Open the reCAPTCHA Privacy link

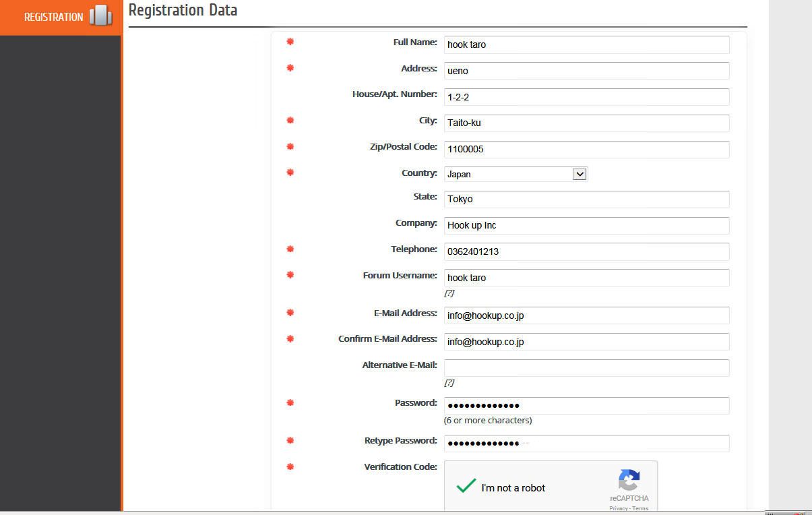pos(618,509)
